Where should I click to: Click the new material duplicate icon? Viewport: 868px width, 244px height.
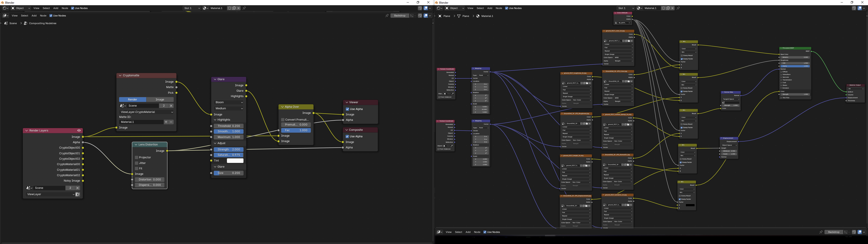click(234, 8)
